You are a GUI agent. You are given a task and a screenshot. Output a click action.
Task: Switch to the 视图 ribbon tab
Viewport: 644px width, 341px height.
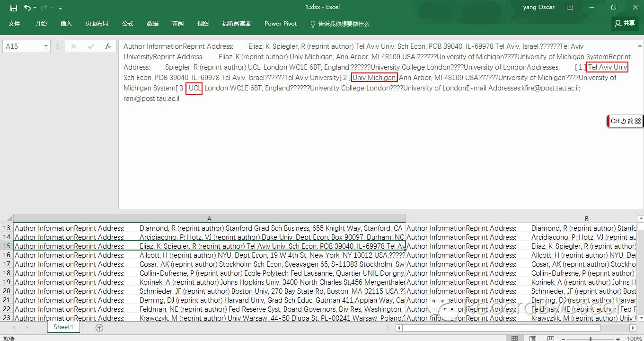pos(203,24)
